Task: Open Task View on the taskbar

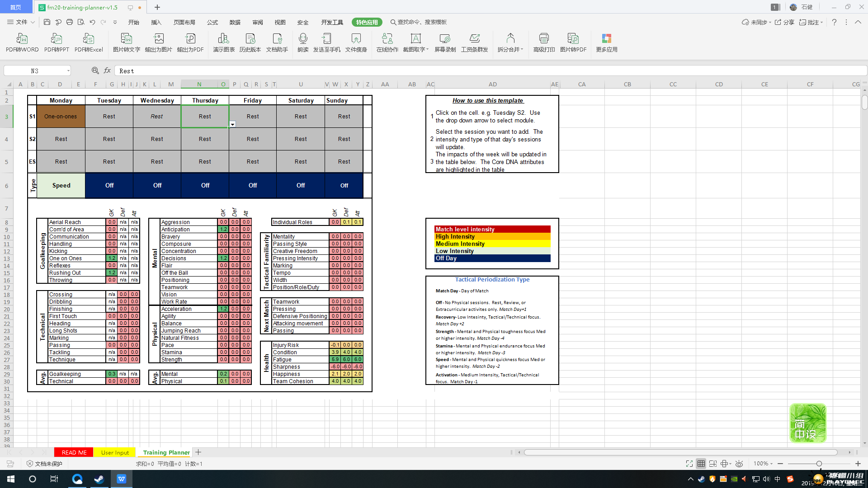Action: [54, 479]
